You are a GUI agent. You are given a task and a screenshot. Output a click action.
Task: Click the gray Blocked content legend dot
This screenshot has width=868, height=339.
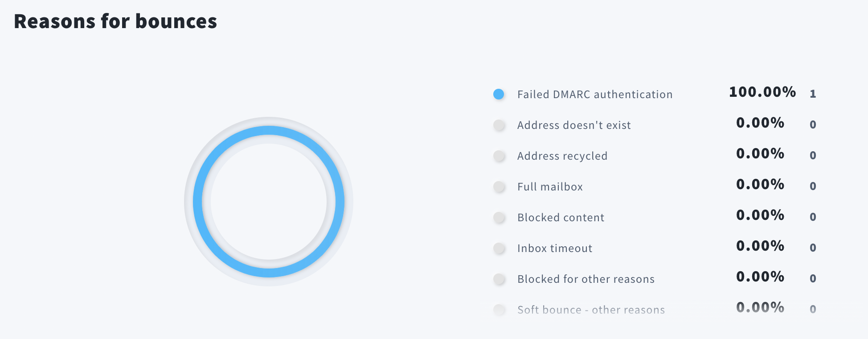click(x=499, y=217)
